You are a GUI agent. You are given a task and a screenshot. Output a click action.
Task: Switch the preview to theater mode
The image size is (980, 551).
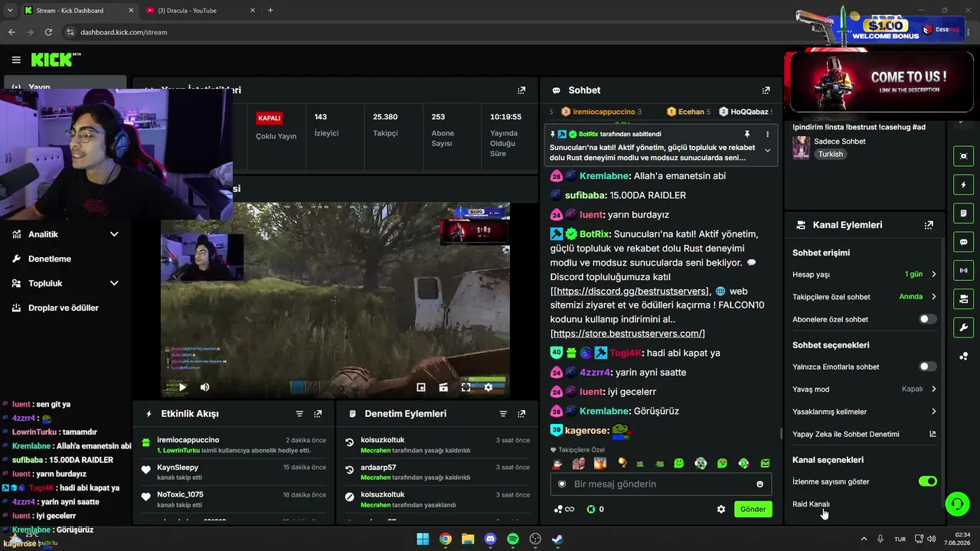443,387
